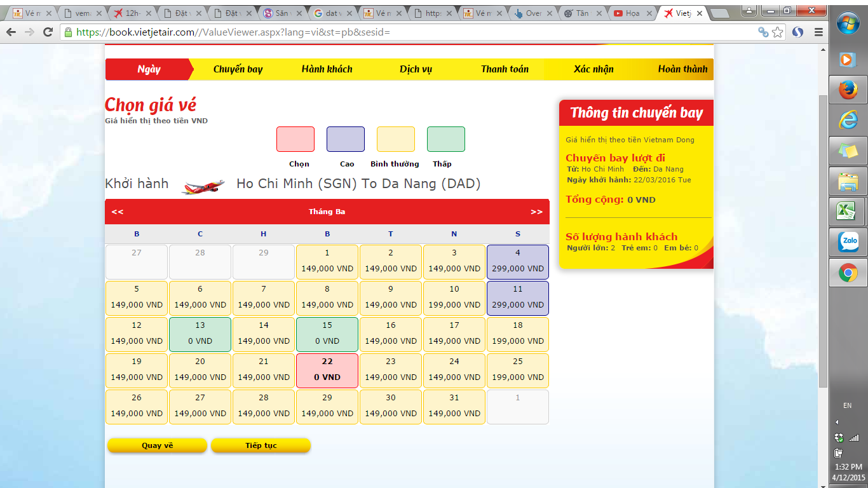Click the yellow Bình thường legend swatch
The height and width of the screenshot is (488, 868).
[x=396, y=139]
